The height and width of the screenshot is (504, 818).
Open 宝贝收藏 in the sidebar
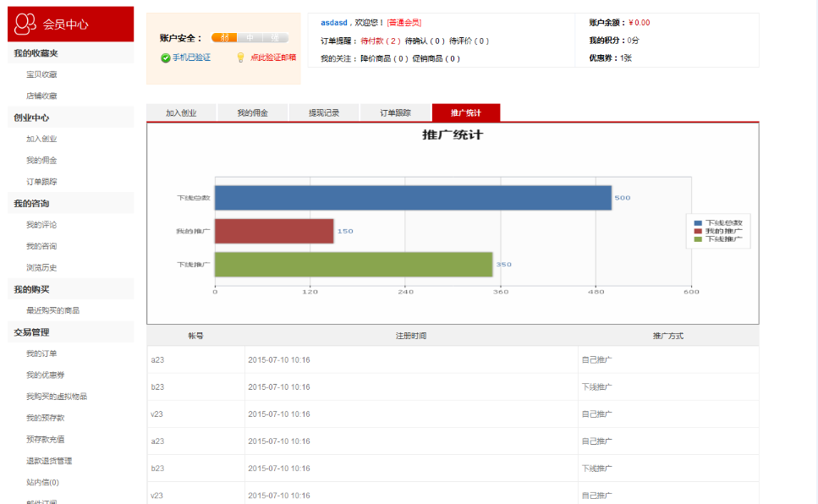pyautogui.click(x=41, y=74)
